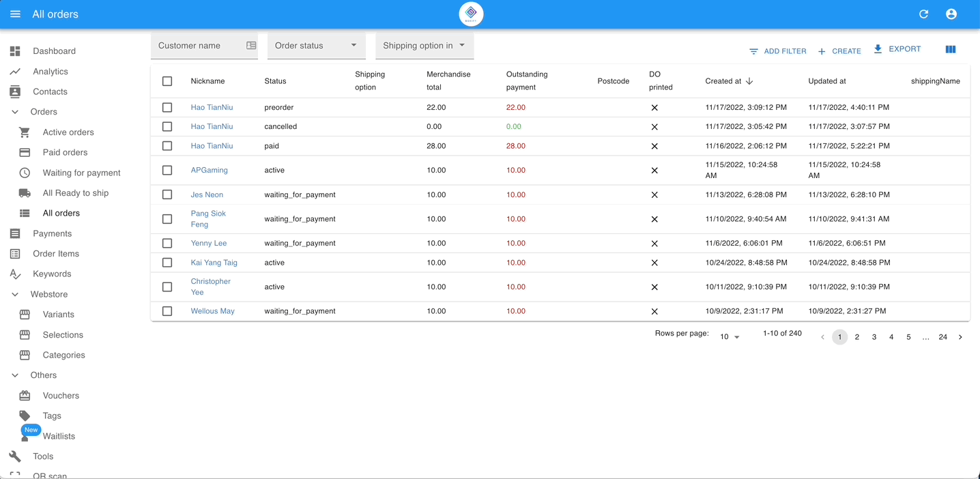Expand the Shipping option in dropdown
The width and height of the screenshot is (980, 479).
click(424, 46)
